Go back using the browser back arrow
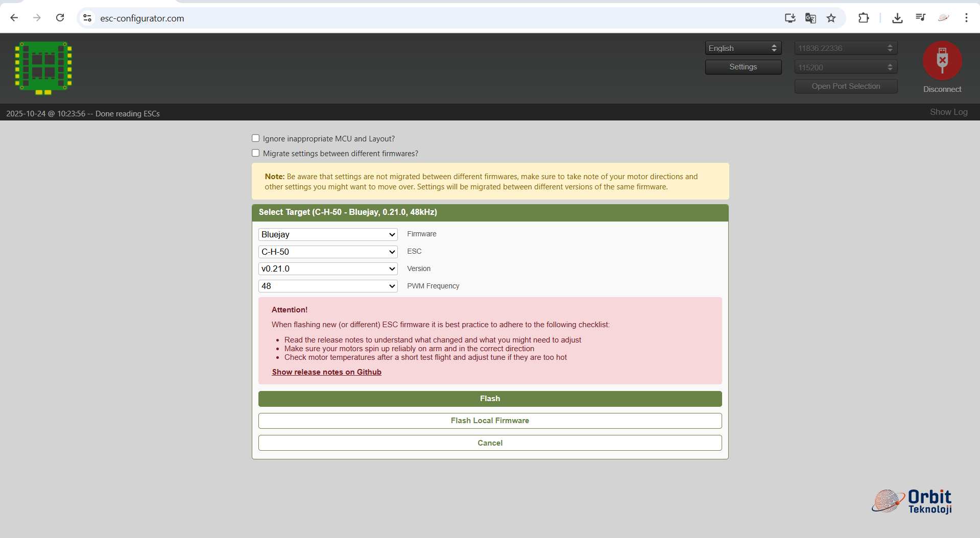Screen dimensions: 980x538 (14, 18)
